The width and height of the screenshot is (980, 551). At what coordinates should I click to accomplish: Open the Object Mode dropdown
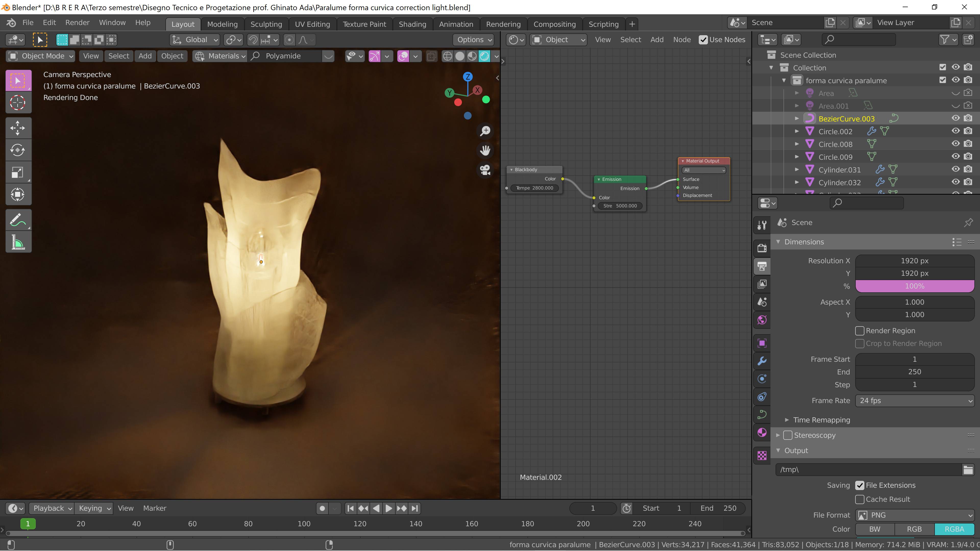click(x=41, y=56)
